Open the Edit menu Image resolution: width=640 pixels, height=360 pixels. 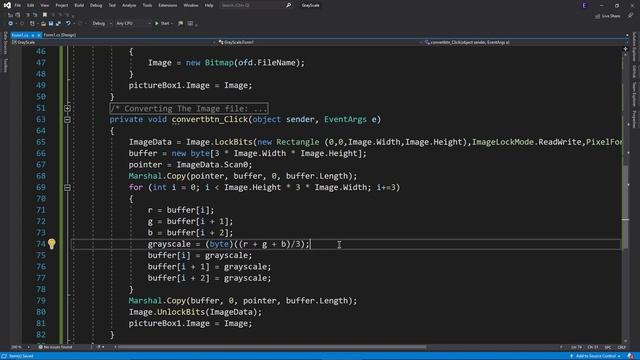31,5
